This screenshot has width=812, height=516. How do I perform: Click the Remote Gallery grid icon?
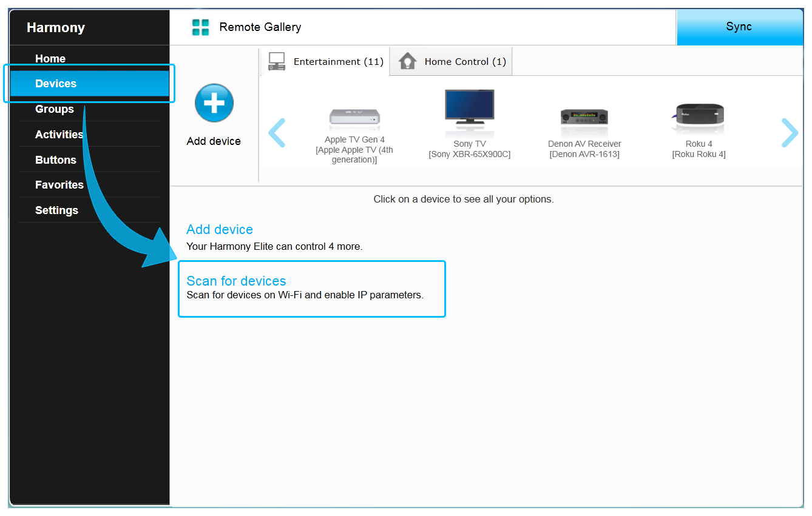click(200, 27)
